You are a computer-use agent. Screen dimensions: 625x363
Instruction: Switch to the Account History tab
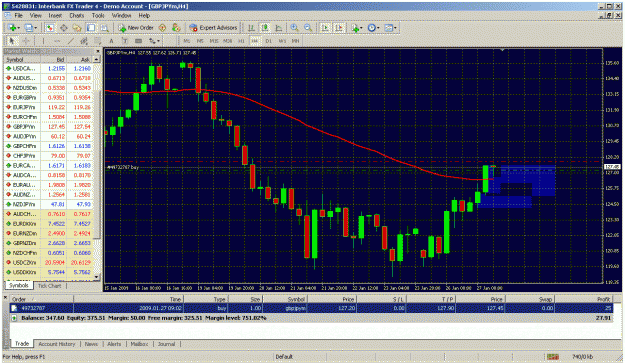click(x=57, y=344)
